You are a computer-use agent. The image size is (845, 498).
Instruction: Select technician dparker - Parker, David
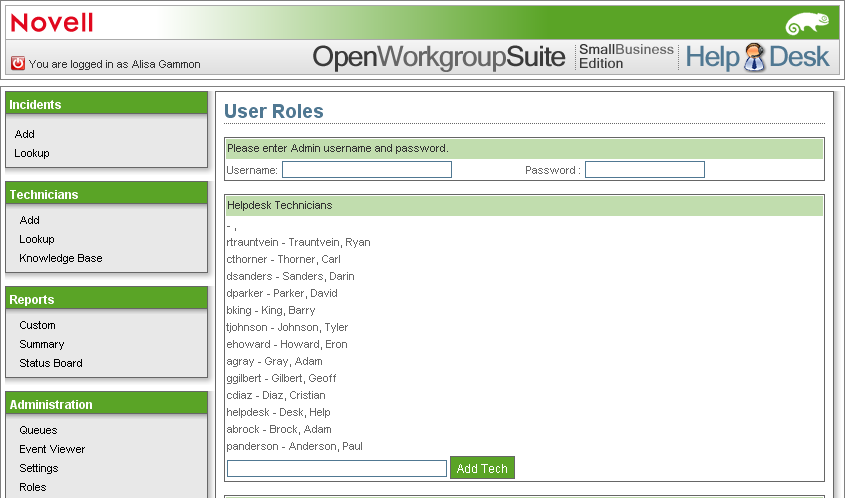282,293
